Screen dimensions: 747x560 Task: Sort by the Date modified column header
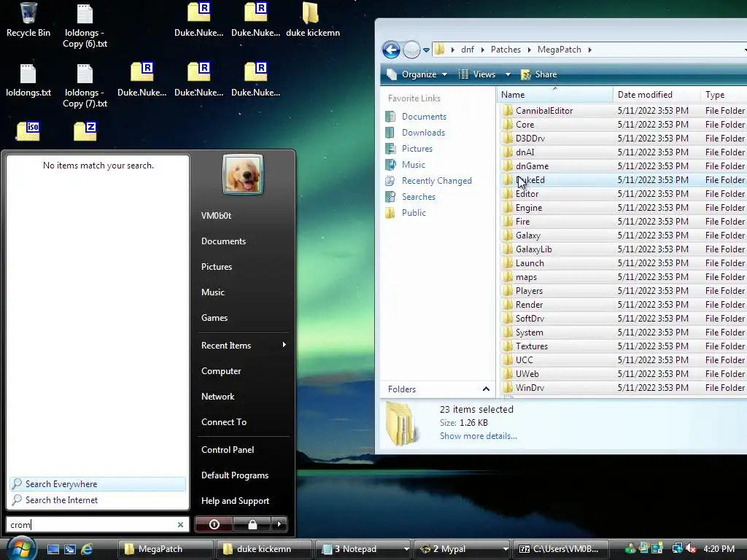657,95
